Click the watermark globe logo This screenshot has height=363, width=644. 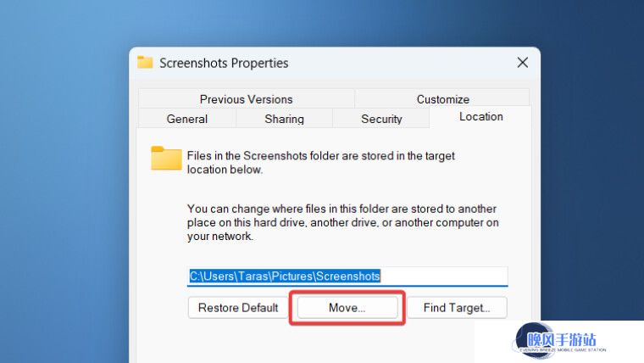[x=534, y=340]
